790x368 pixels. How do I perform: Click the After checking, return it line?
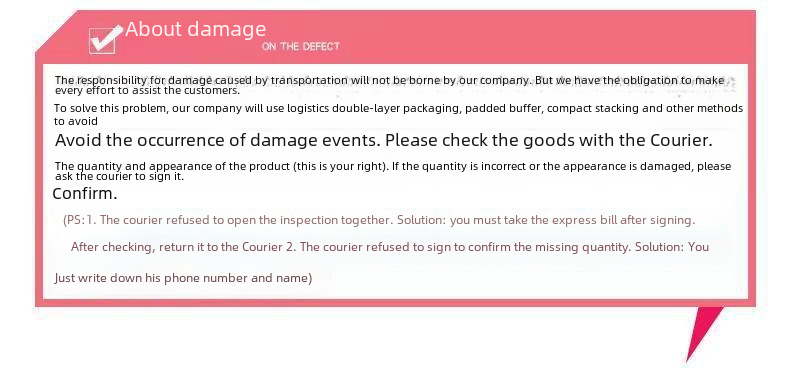point(389,247)
